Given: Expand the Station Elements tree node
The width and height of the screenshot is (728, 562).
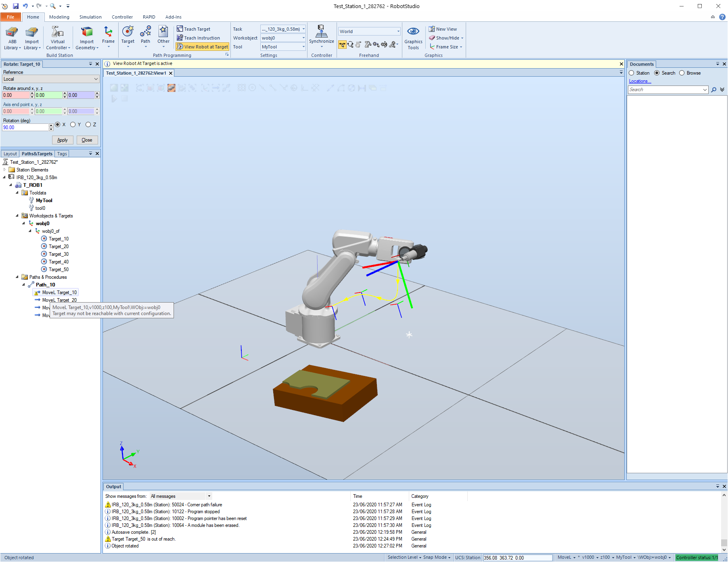Looking at the screenshot, I should (5, 170).
